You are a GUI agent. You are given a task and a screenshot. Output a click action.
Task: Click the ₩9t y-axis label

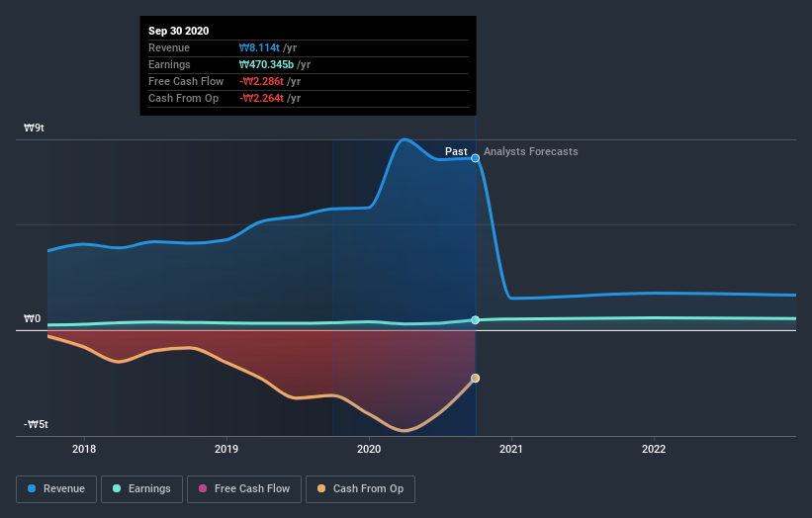coord(34,128)
